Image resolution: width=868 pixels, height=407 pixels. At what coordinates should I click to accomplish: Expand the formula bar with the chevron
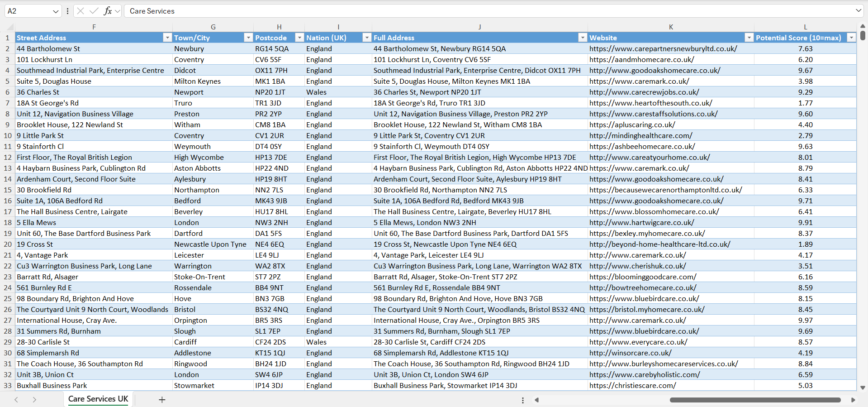[x=859, y=10]
